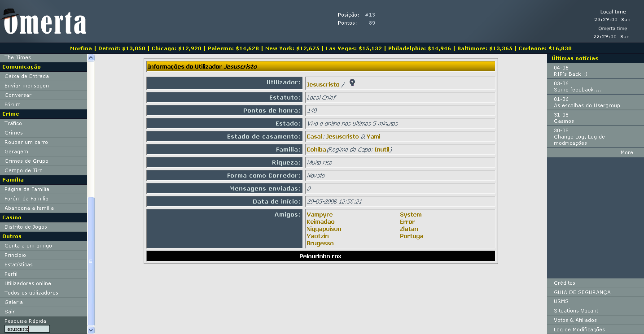This screenshot has width=644, height=334.
Task: Click the sidebar vertical scrollbar thumb
Action: coord(91,261)
